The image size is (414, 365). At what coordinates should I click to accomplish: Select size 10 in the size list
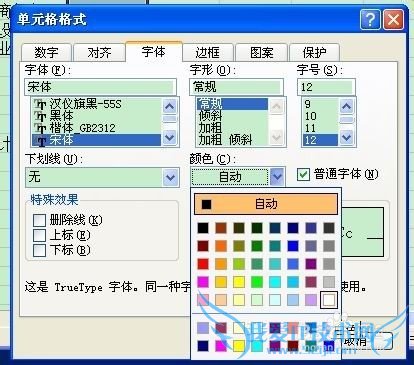pyautogui.click(x=320, y=116)
